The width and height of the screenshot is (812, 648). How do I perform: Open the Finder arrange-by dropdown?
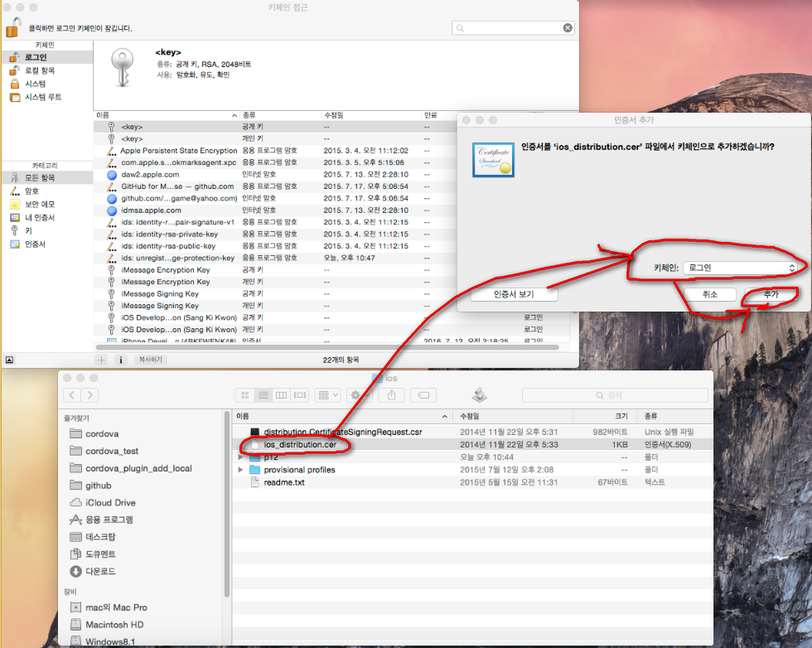[328, 395]
